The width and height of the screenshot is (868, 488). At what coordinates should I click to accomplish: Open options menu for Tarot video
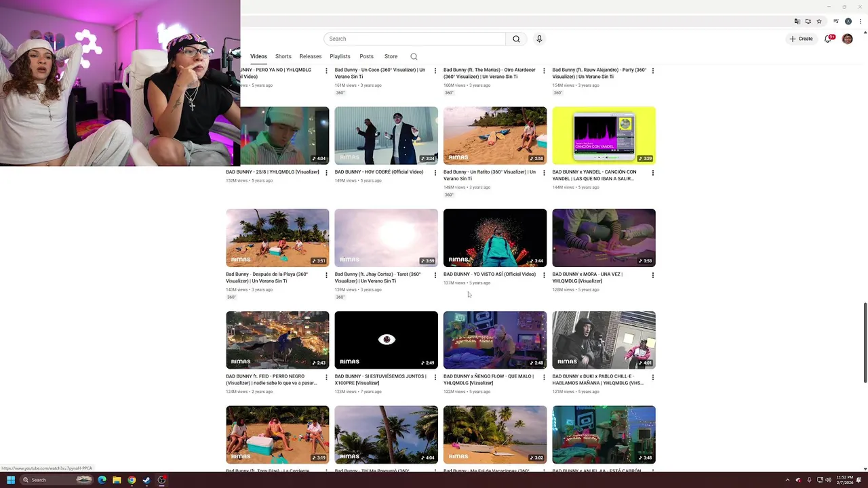(x=435, y=275)
